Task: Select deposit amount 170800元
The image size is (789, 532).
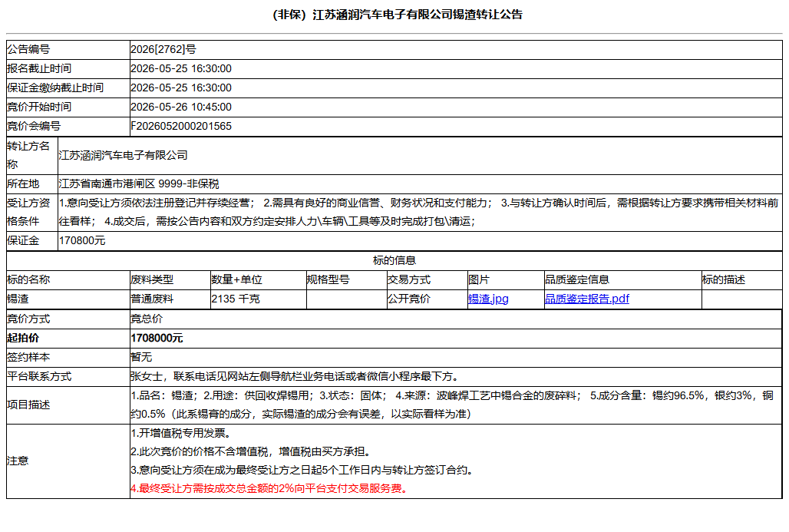Action: [82, 240]
